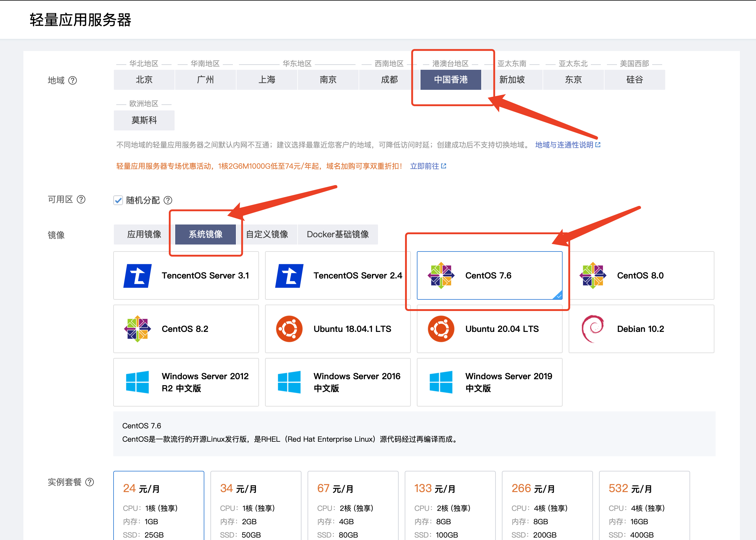The image size is (756, 540).
Task: Choose the Ubuntu 20.04 LTS image
Action: (489, 329)
